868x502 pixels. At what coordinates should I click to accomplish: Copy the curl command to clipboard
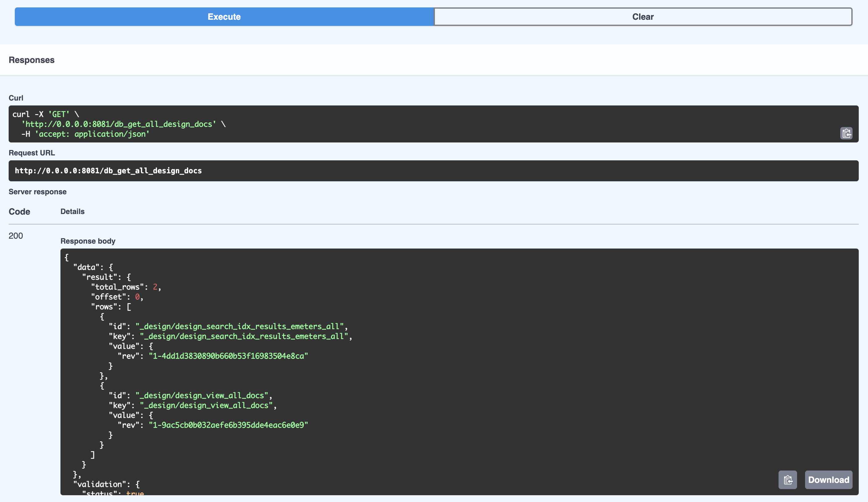click(846, 133)
